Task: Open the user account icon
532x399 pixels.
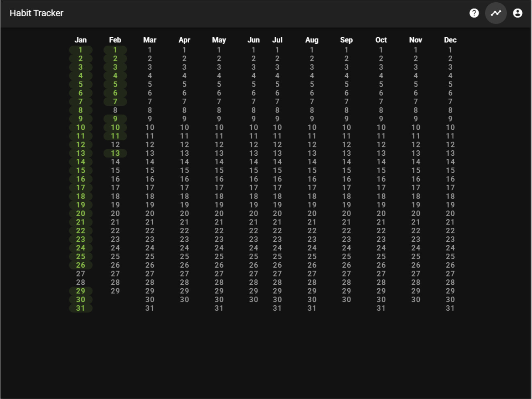Action: [x=518, y=13]
